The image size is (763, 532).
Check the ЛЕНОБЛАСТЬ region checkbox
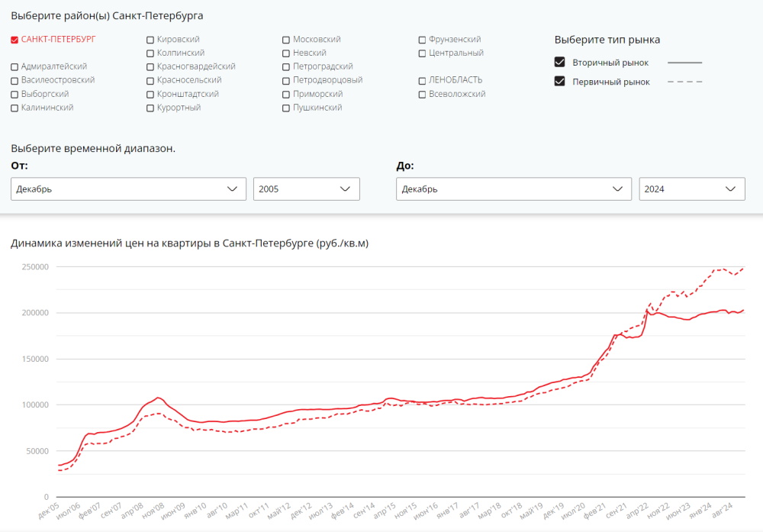tap(422, 81)
